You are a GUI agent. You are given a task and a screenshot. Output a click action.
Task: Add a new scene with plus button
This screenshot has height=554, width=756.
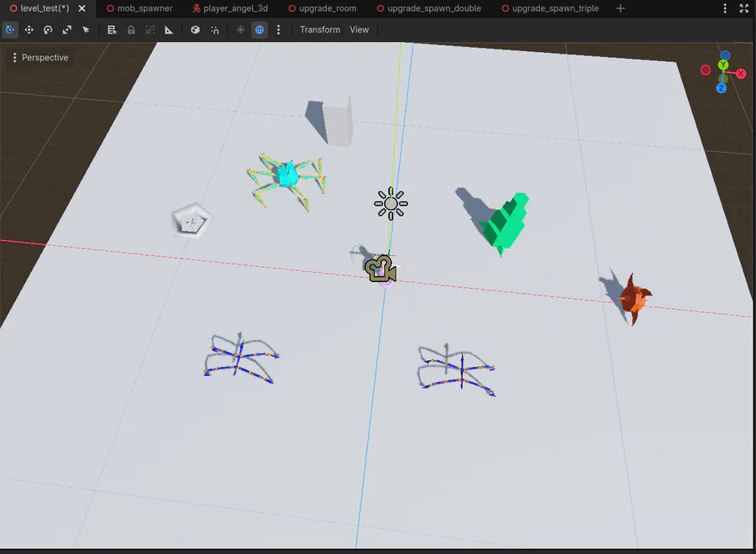(621, 8)
